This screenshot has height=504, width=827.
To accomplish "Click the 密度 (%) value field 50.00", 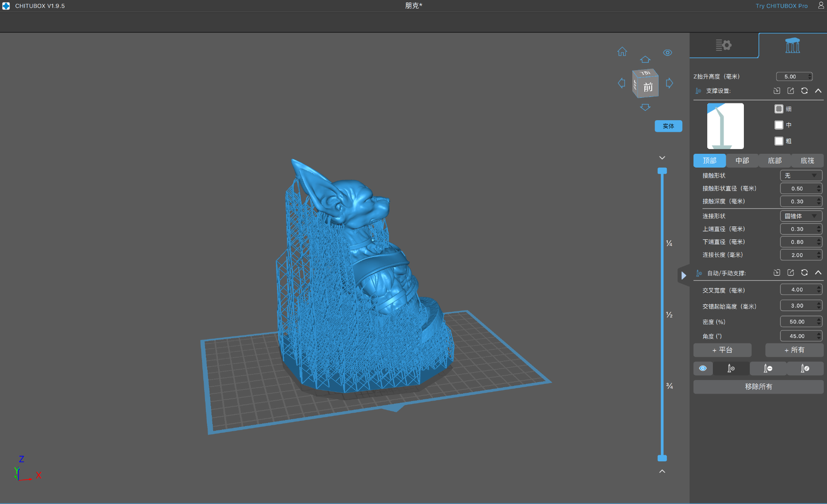I will click(797, 322).
